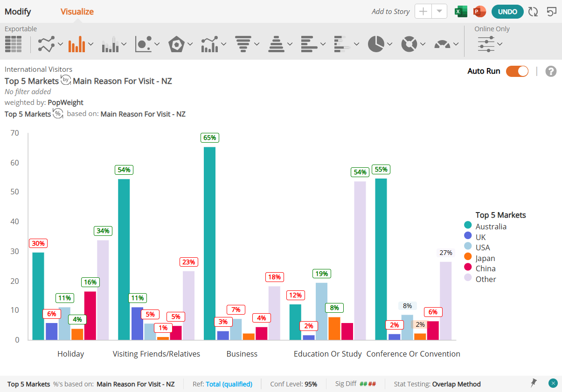Select the stacked horizontal bar chart icon
The height and width of the screenshot is (392, 562).
pos(342,44)
